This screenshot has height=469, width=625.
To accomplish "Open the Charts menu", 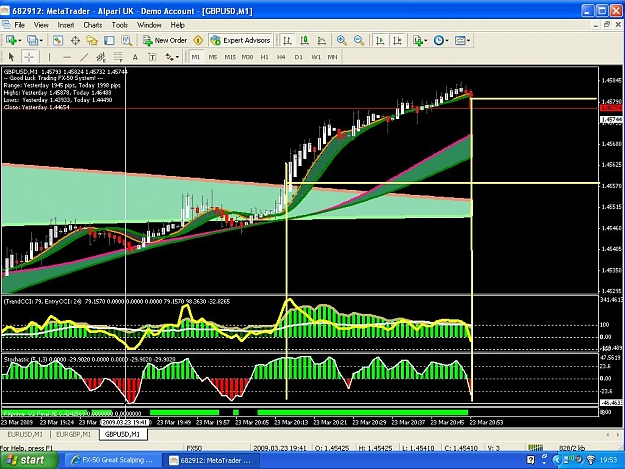I will [93, 25].
